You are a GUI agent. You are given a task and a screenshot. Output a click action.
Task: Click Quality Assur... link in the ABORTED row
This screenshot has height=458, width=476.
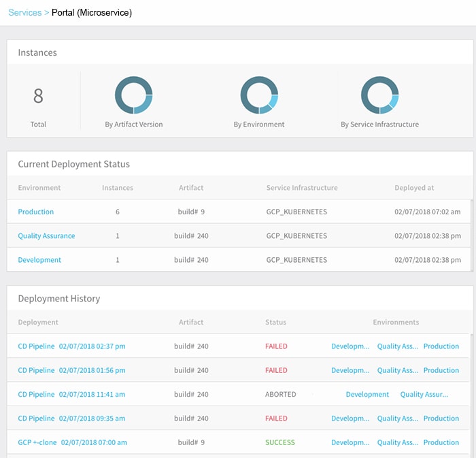click(424, 394)
